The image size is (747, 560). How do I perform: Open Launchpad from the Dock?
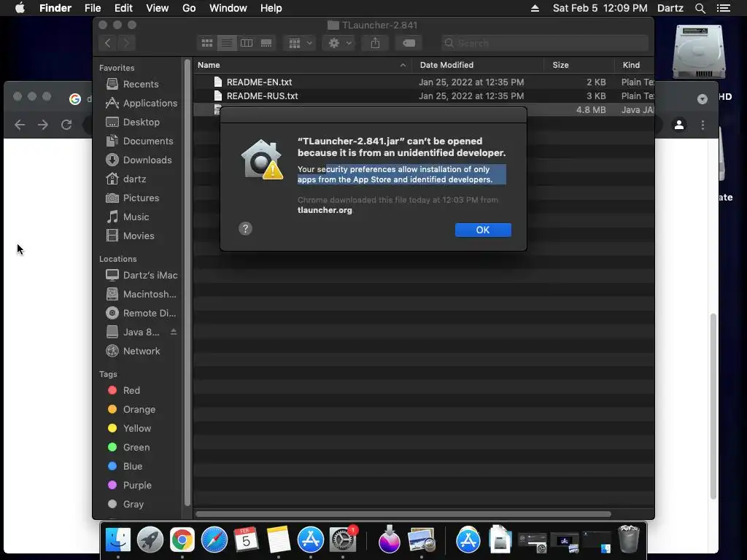coord(150,540)
